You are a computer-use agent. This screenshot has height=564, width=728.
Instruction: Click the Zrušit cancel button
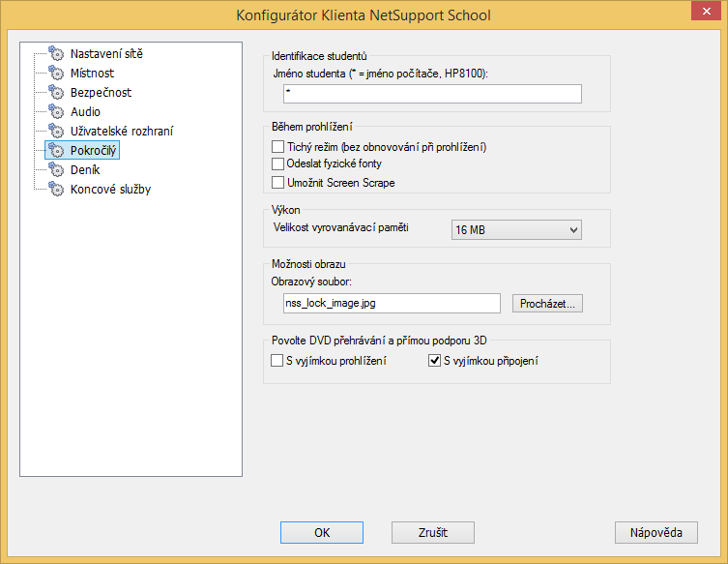pyautogui.click(x=433, y=532)
